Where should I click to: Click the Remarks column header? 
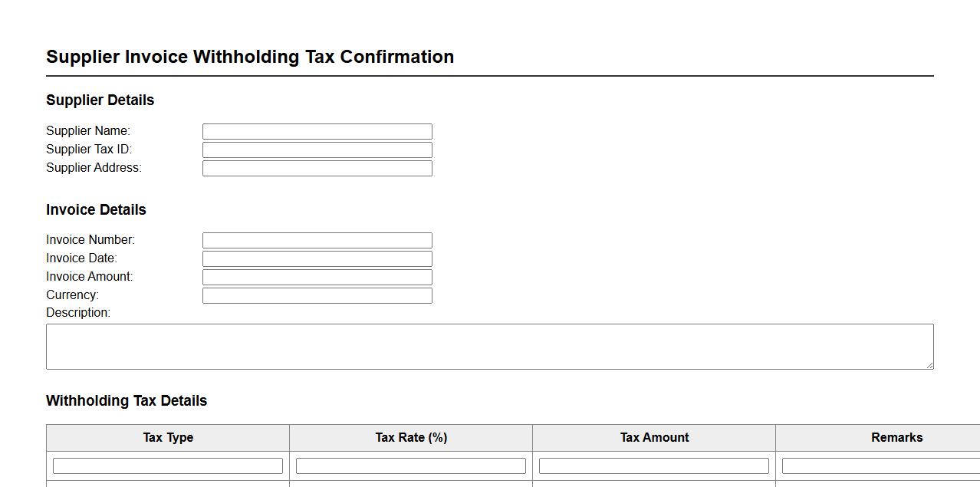click(x=896, y=438)
